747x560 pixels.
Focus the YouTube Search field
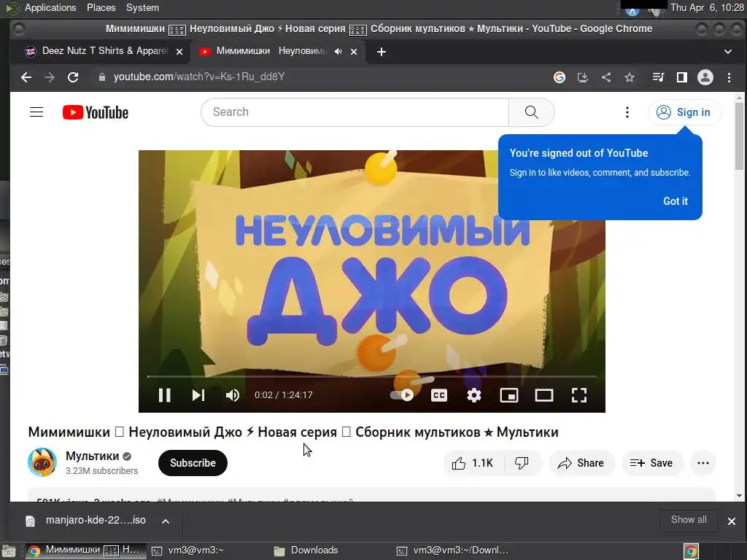tap(355, 112)
